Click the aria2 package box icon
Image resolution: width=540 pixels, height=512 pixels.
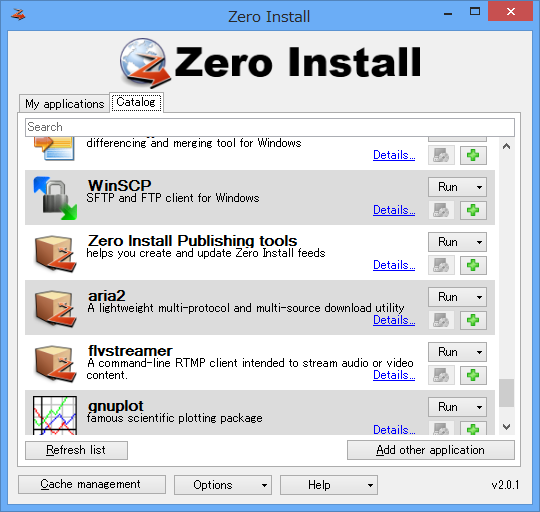click(x=55, y=308)
